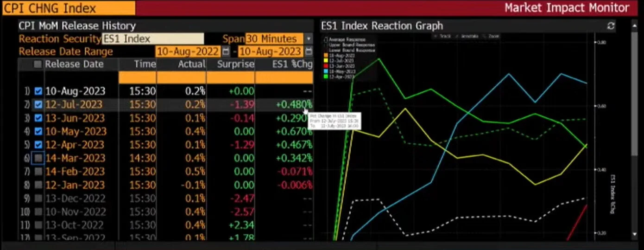This screenshot has width=644, height=250.
Task: Click the -2.47 surprise value
Action: [x=243, y=199]
